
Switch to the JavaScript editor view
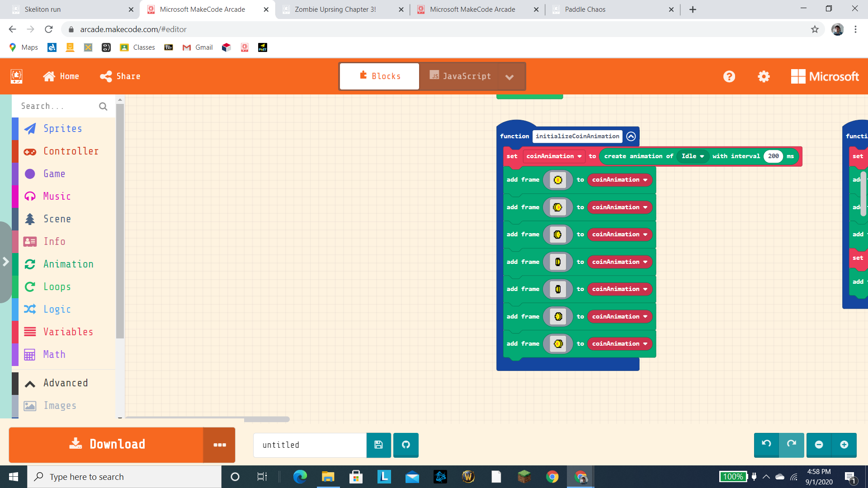tap(460, 76)
